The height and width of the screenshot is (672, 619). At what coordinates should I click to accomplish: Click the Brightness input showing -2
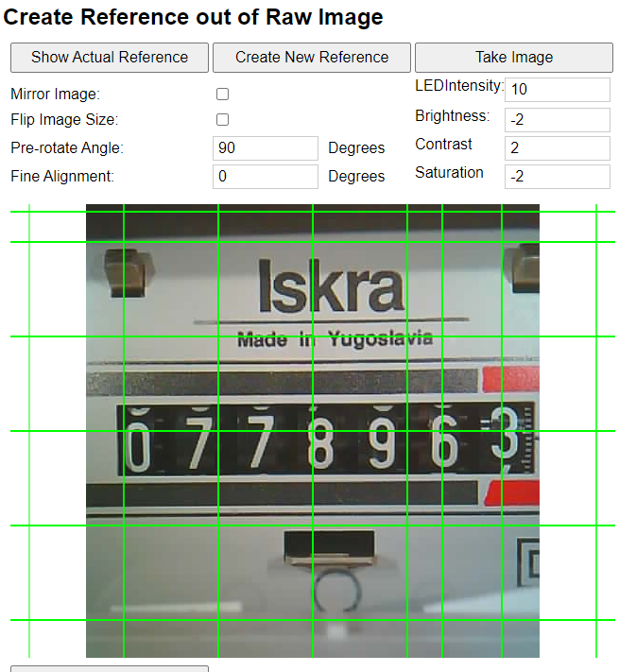557,120
